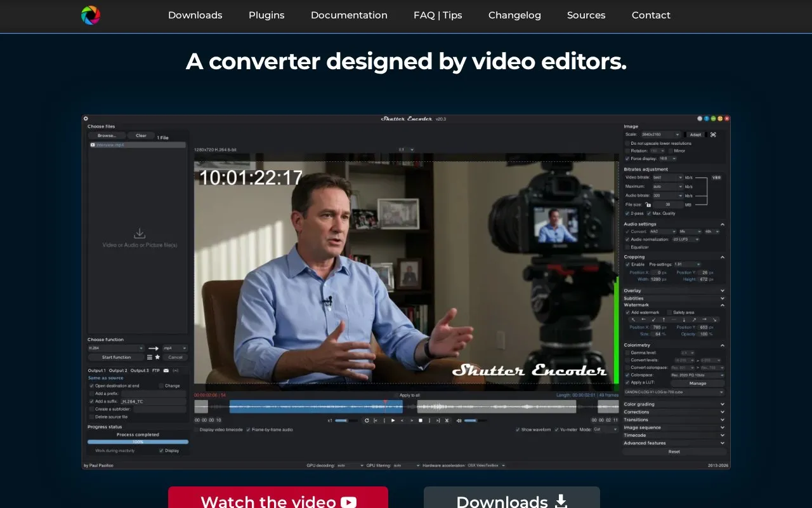Expand the Overlay section
Image resolution: width=812 pixels, height=508 pixels.
coord(674,291)
